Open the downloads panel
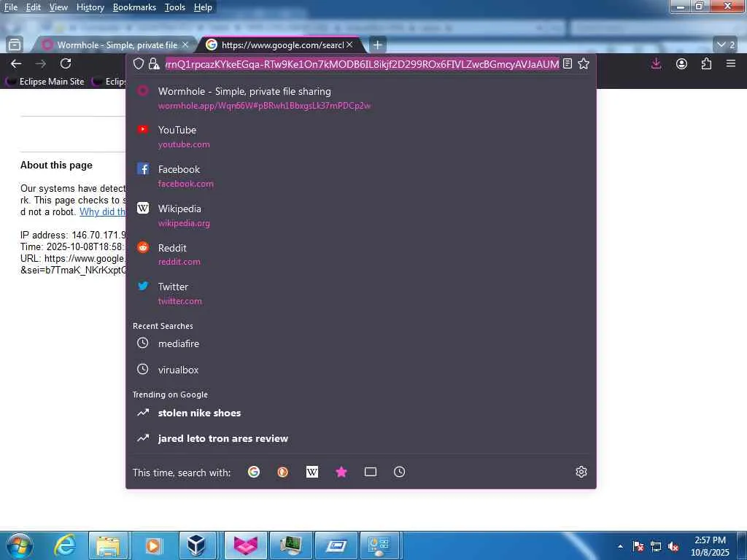Viewport: 747px width, 560px height. [x=656, y=64]
